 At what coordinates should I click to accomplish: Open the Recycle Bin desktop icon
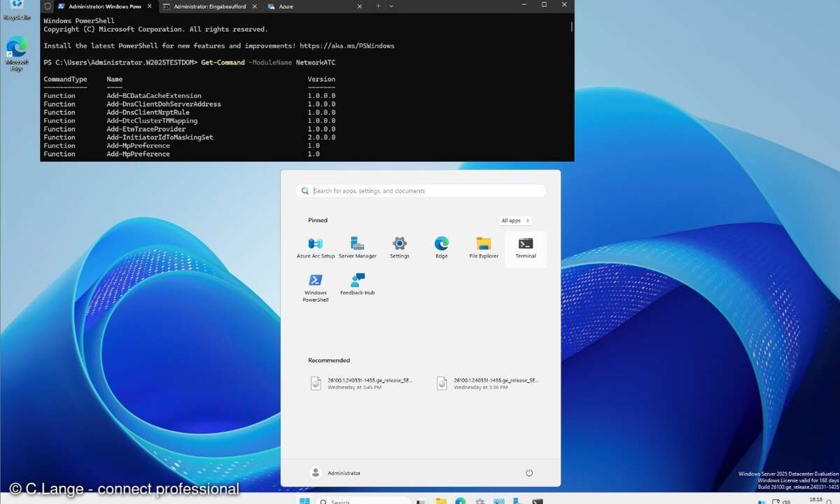[x=17, y=10]
